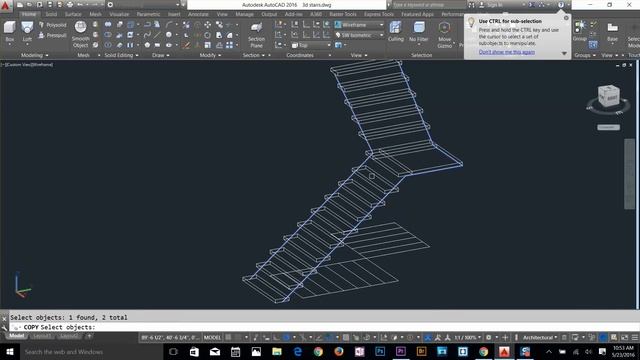This screenshot has height=360, width=640.
Task: Open File Explorer from the taskbar
Action: click(277, 351)
